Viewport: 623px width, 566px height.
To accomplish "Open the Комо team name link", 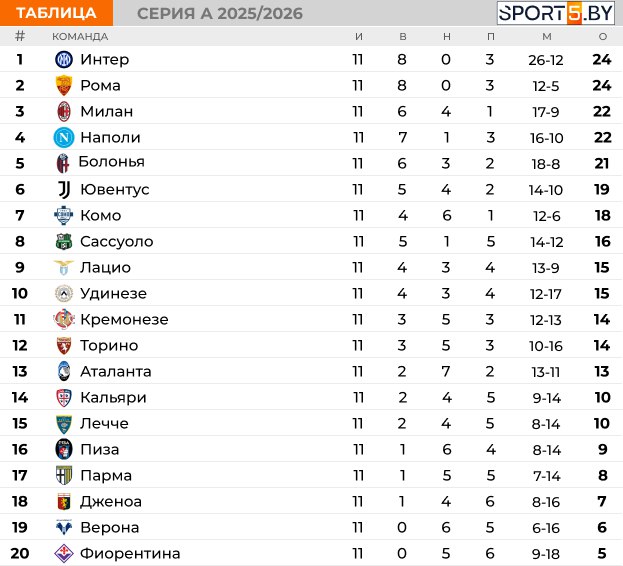I will [100, 215].
